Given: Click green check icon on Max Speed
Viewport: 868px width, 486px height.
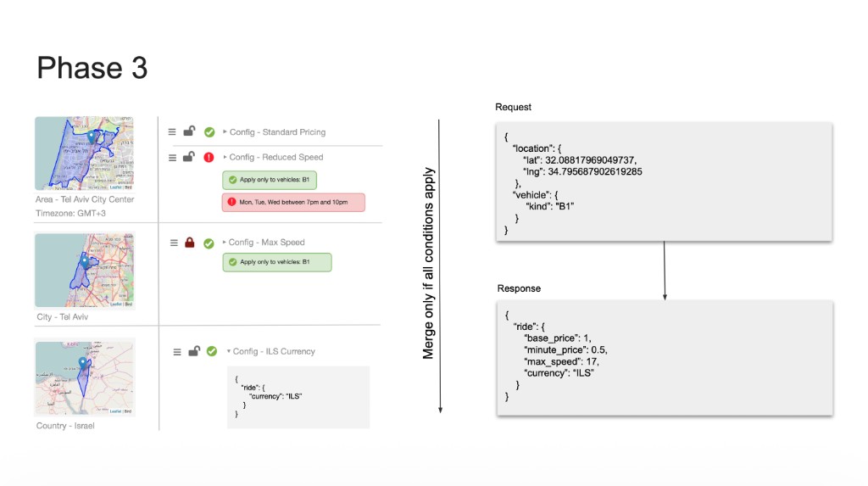Looking at the screenshot, I should tap(209, 243).
